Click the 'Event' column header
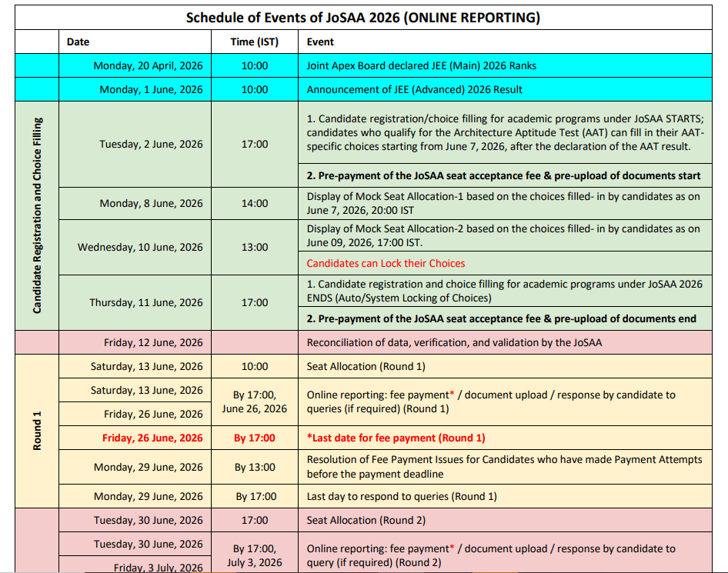 point(320,42)
